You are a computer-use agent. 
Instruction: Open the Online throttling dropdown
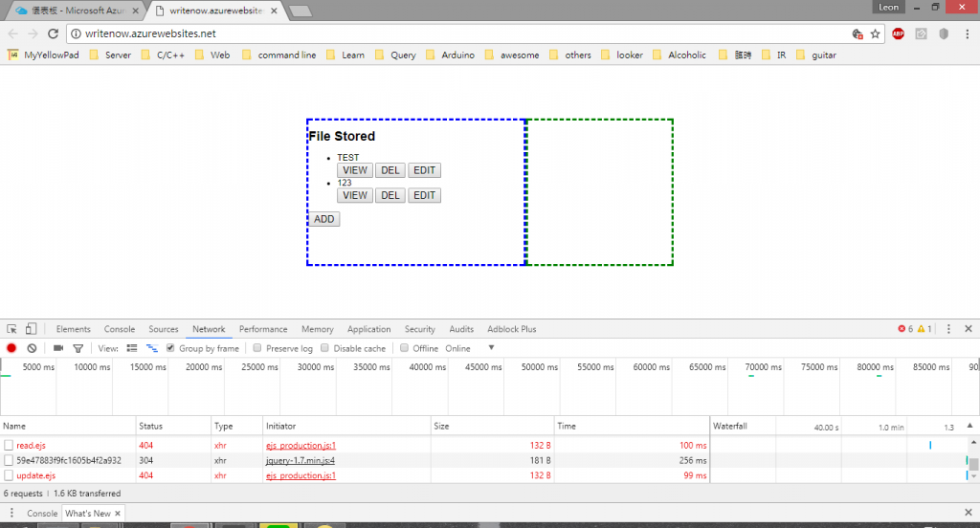tap(468, 348)
